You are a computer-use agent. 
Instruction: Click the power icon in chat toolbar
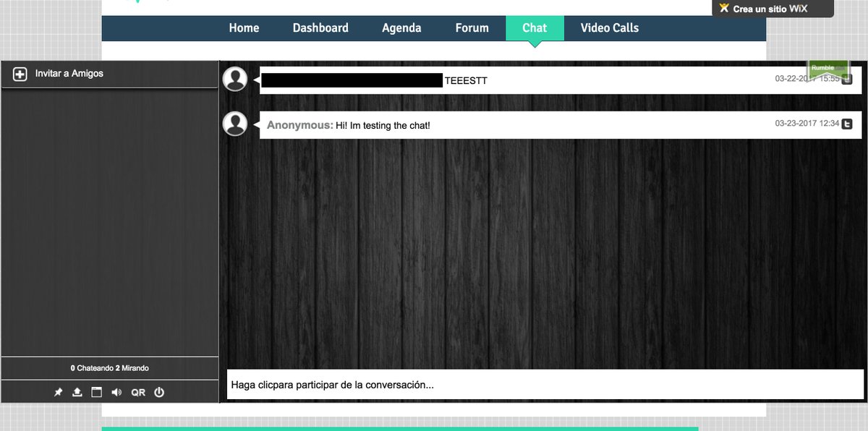click(x=159, y=392)
